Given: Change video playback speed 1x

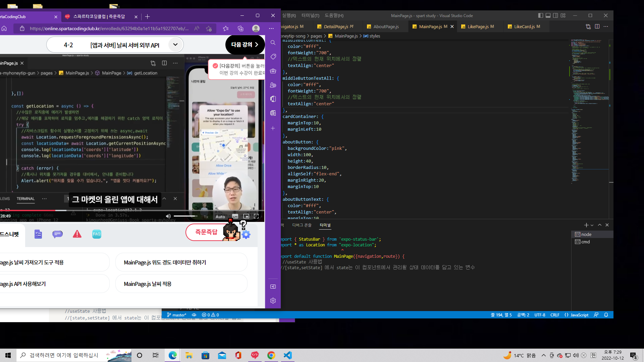Looking at the screenshot, I should click(206, 217).
